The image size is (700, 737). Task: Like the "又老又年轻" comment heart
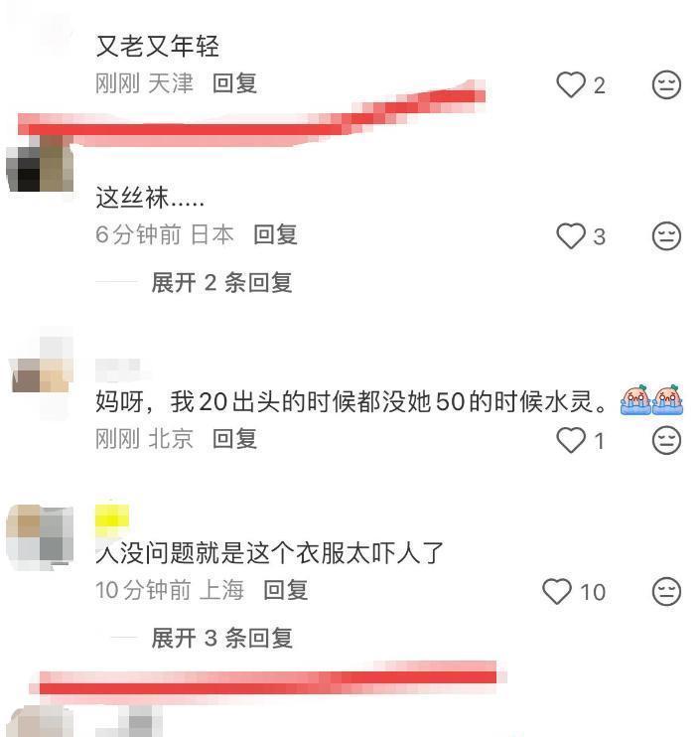click(x=570, y=84)
